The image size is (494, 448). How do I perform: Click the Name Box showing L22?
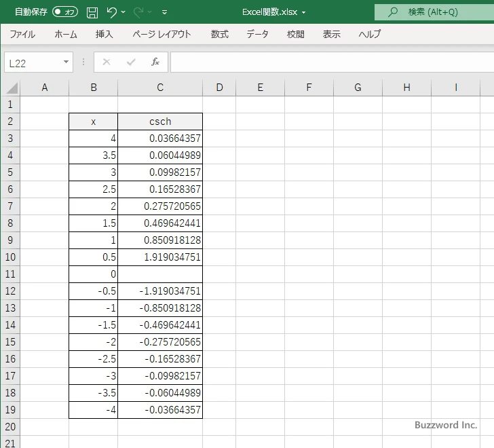pos(33,62)
